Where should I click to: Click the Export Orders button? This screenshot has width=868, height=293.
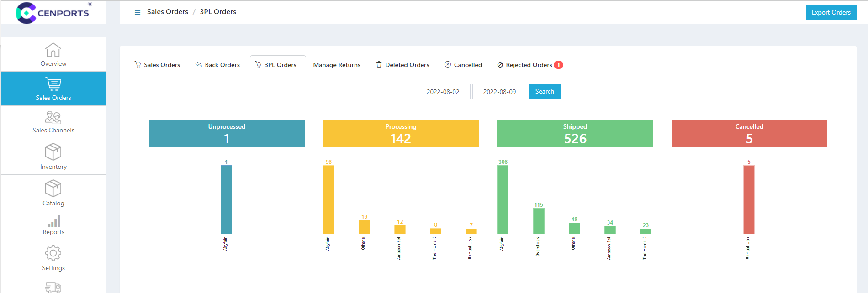coord(831,12)
